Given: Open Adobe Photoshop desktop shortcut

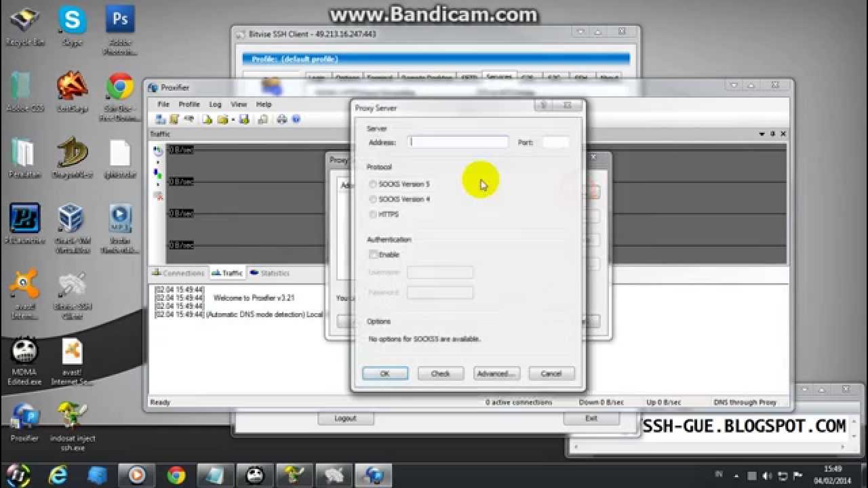Looking at the screenshot, I should point(120,30).
